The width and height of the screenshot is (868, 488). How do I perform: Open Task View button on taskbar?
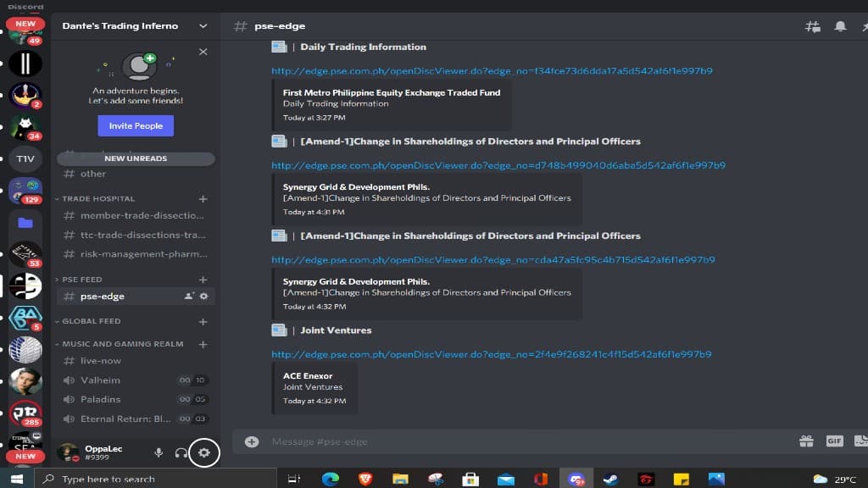tap(294, 480)
